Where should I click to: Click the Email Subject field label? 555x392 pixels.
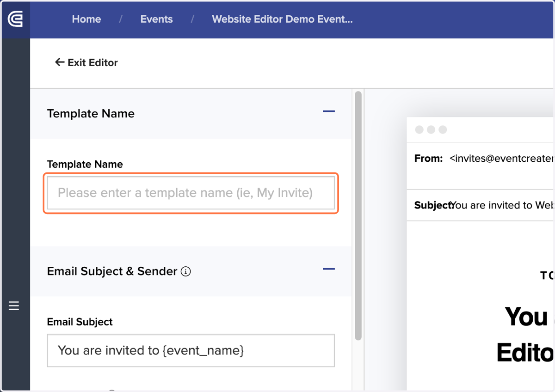(80, 322)
